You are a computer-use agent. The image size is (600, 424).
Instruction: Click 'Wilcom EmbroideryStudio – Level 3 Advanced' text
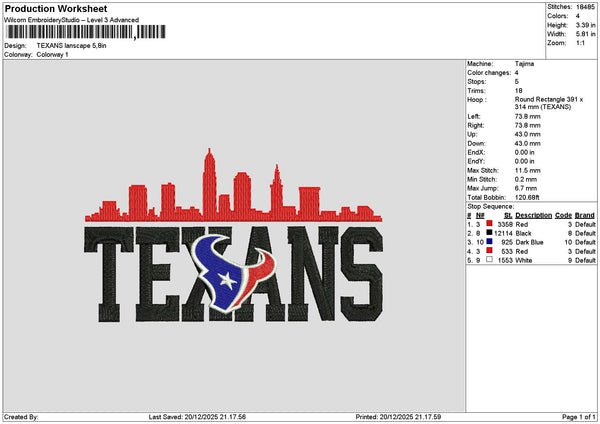tap(72, 20)
